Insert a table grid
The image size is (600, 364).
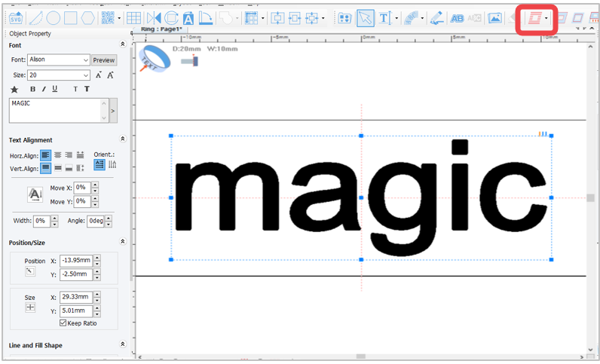pos(133,18)
